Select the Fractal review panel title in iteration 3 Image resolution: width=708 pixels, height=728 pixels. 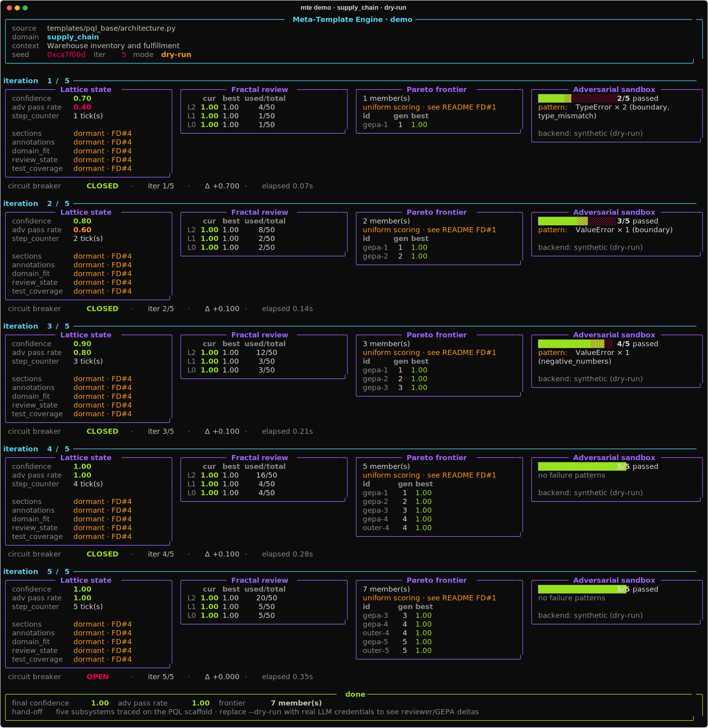click(x=259, y=335)
